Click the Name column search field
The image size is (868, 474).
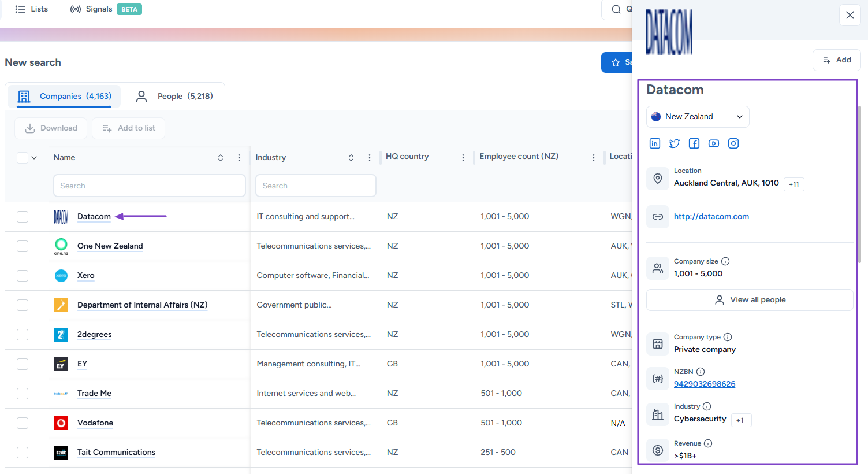point(150,186)
